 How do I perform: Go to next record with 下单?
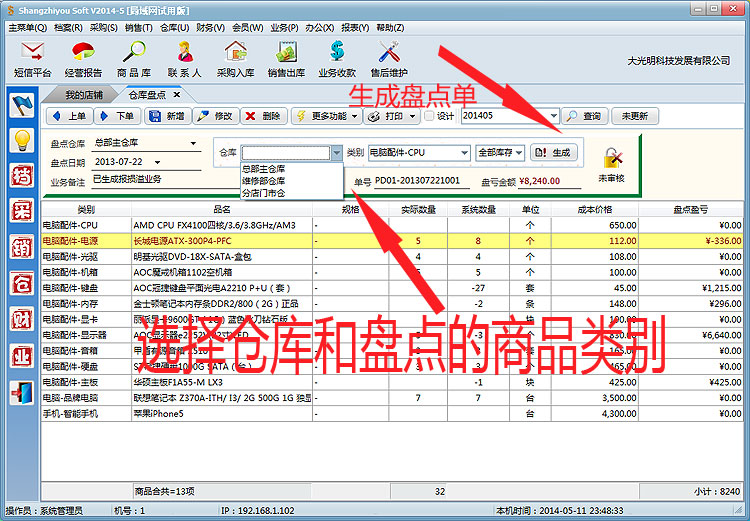117,116
